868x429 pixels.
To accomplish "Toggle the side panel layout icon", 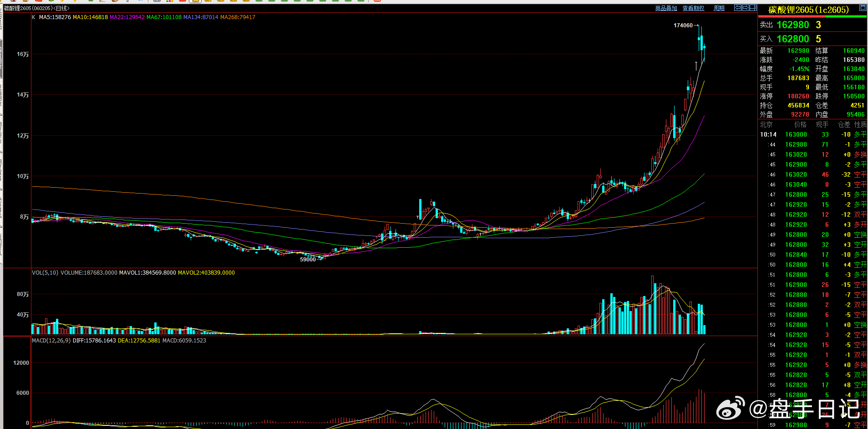I will click(x=753, y=8).
